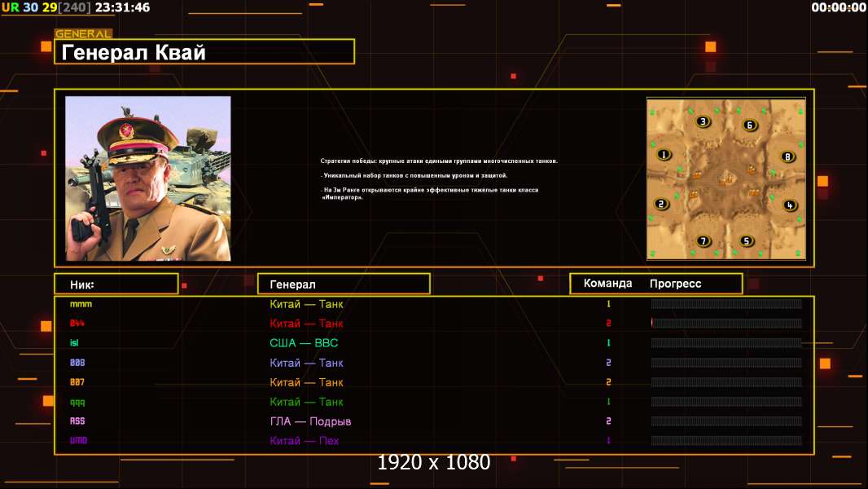This screenshot has height=489, width=868.
Task: Click General Kwai's portrait image
Action: tap(148, 178)
